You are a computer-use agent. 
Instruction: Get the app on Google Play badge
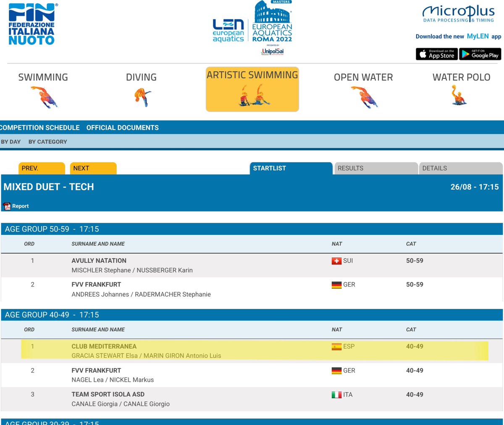tap(480, 54)
